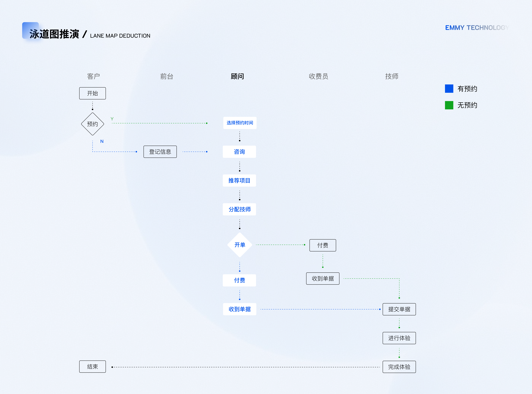Click the LANE MAP DEDUCTION subtitle
The width and height of the screenshot is (532, 394).
tap(120, 36)
